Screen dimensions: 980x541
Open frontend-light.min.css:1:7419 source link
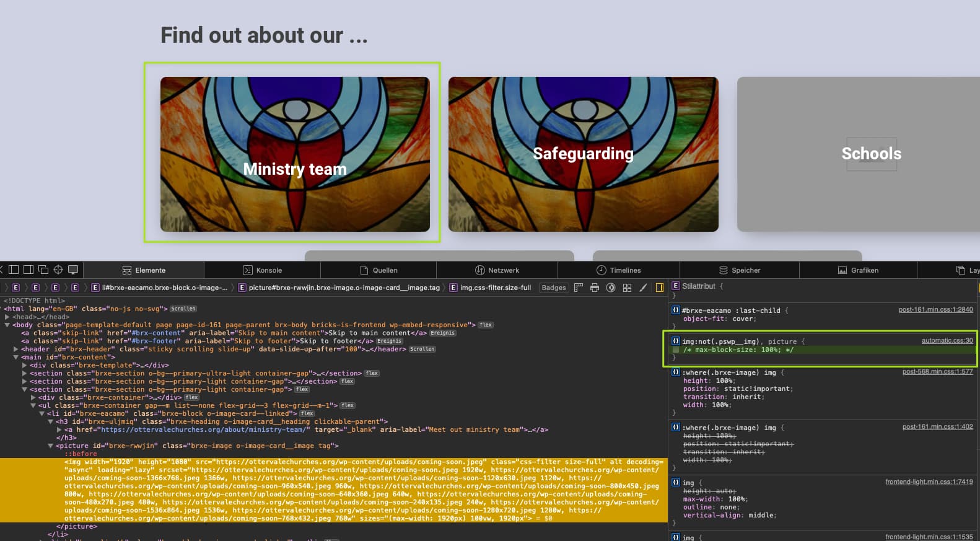click(x=929, y=482)
